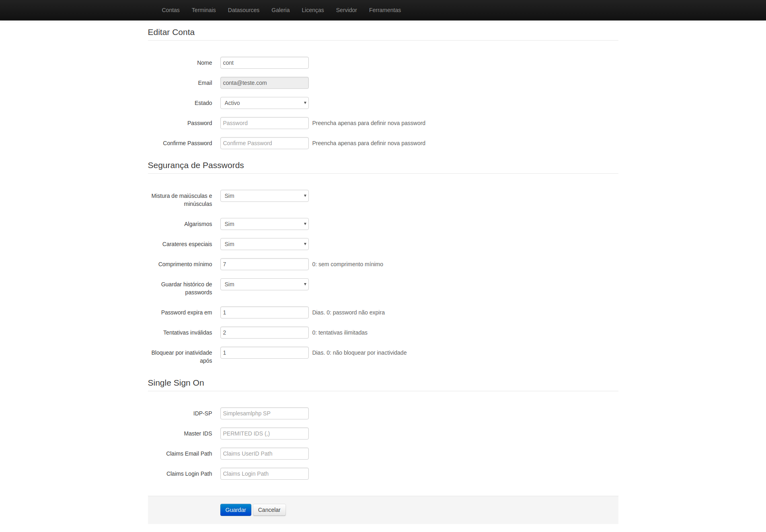766x532 pixels.
Task: Focus the IDP-SP input
Action: 264,413
